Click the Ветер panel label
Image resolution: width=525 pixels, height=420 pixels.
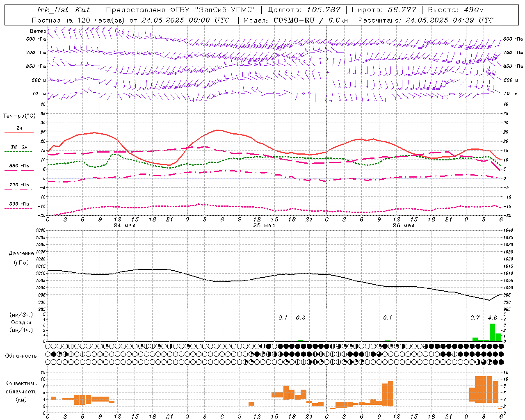(38, 31)
